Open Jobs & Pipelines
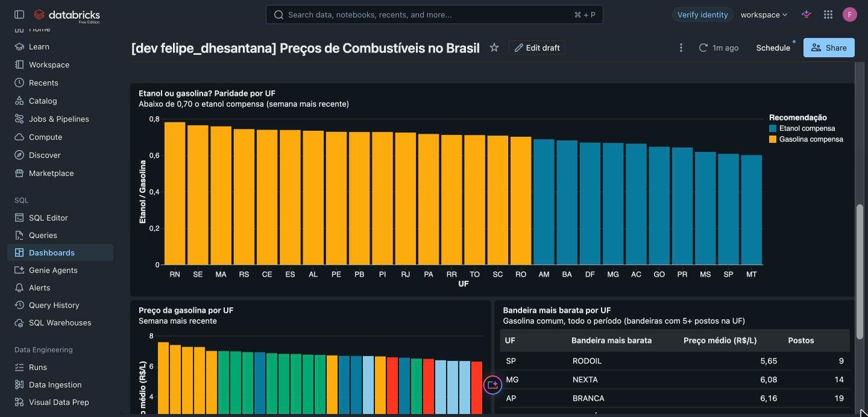Screen dimensions: 868x417 (59, 119)
